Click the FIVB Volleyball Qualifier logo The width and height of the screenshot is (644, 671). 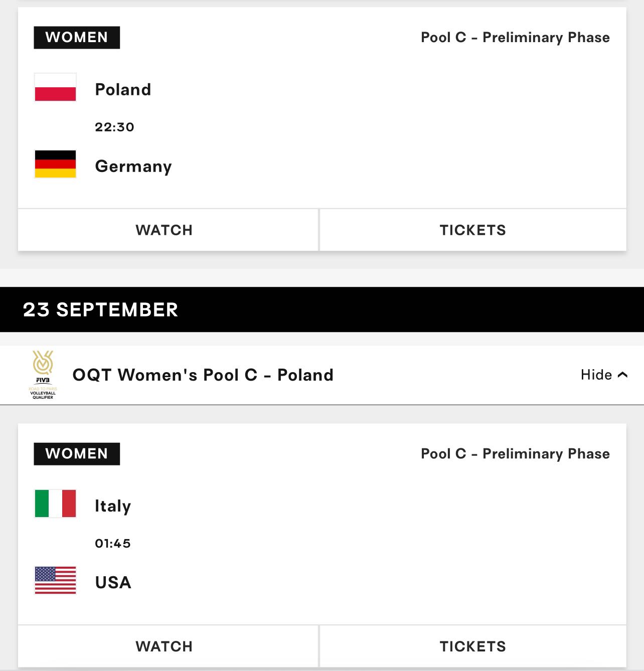coord(43,375)
